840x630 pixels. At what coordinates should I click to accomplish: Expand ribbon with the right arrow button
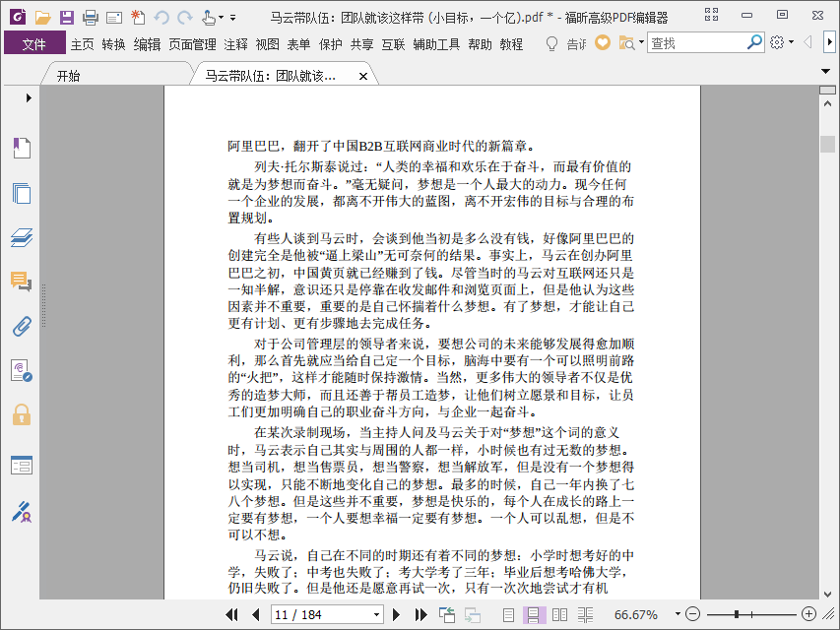(x=829, y=41)
